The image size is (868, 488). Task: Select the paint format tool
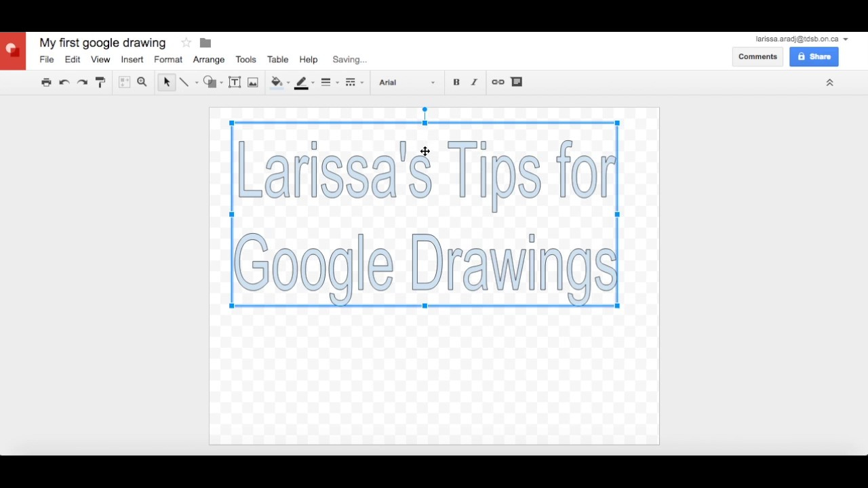(100, 82)
